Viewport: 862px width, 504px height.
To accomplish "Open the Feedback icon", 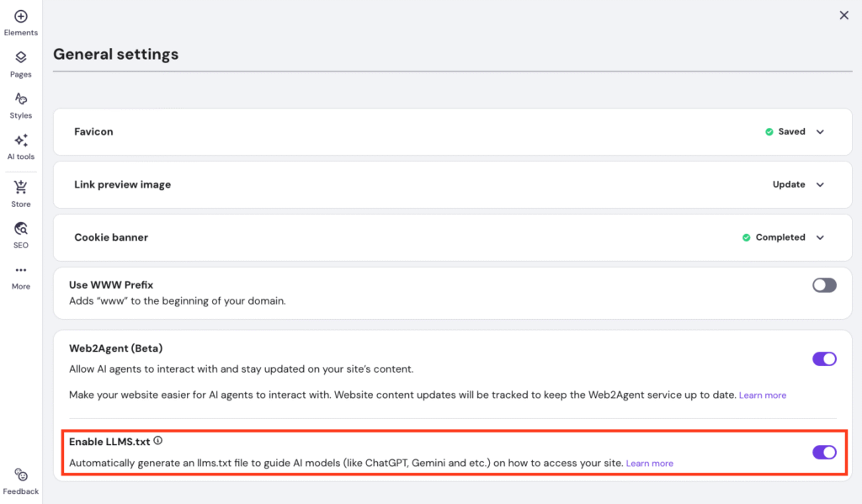I will pos(19,478).
